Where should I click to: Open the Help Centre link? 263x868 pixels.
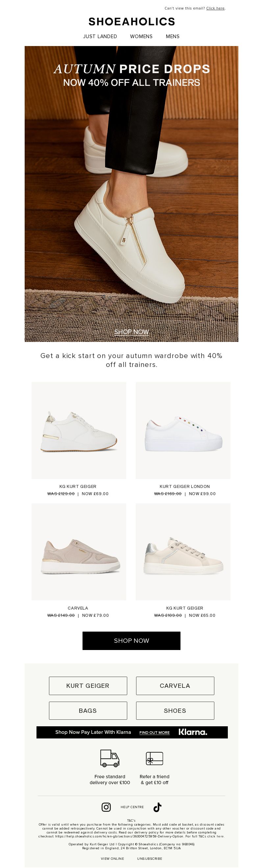[132, 807]
